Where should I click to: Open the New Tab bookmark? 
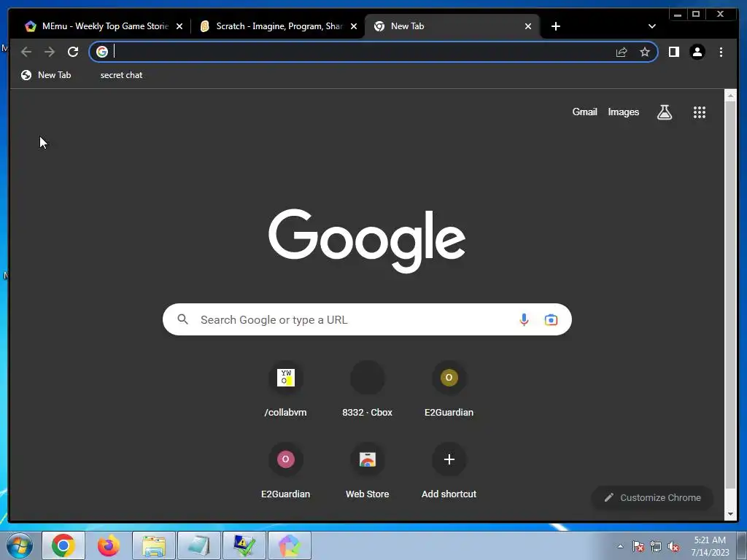[x=46, y=75]
